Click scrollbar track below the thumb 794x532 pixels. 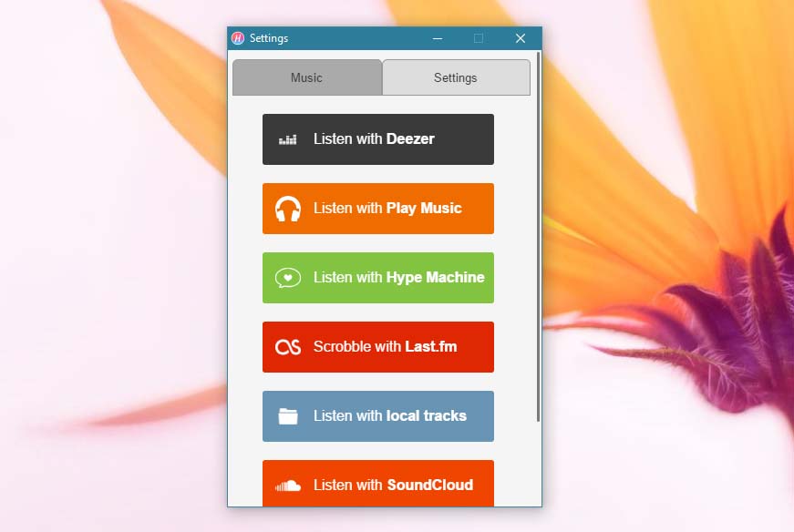tap(538, 465)
